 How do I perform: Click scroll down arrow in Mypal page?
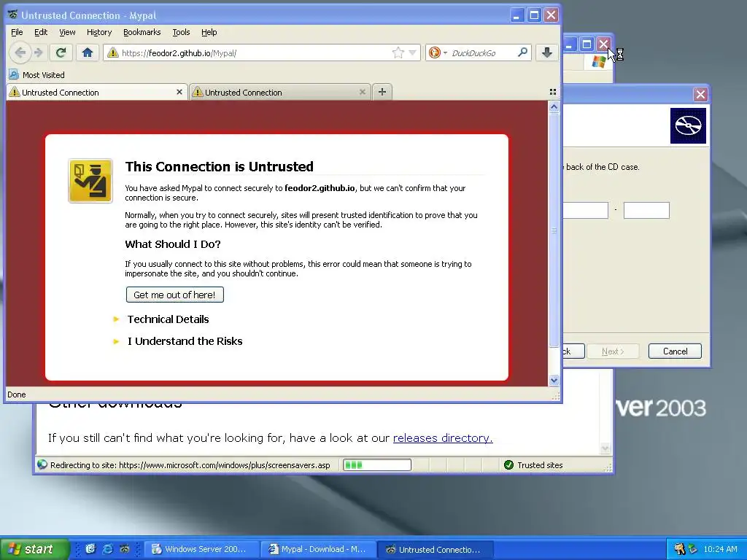click(554, 380)
